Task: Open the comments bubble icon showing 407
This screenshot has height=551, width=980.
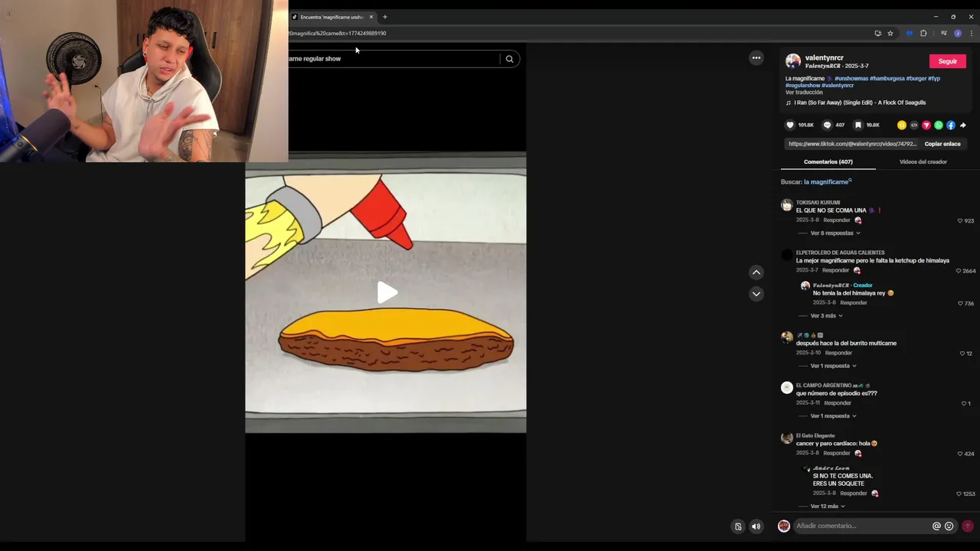Action: point(827,125)
